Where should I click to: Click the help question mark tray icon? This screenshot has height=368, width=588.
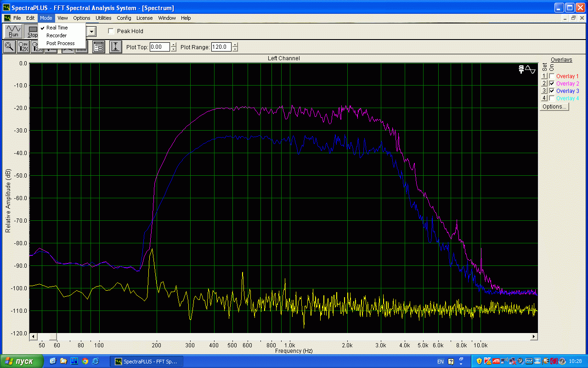[x=451, y=362]
